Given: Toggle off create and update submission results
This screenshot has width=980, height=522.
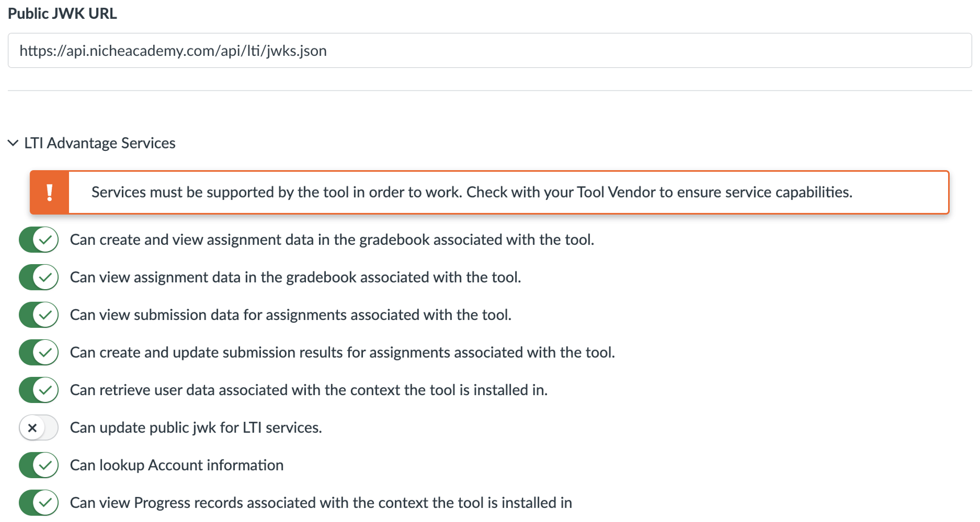Looking at the screenshot, I should (38, 352).
